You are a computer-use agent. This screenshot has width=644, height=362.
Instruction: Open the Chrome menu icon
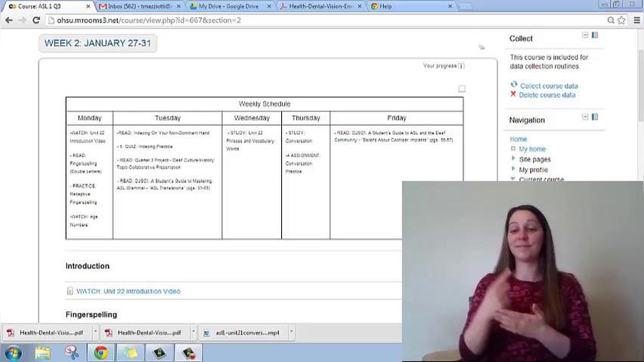pos(636,20)
